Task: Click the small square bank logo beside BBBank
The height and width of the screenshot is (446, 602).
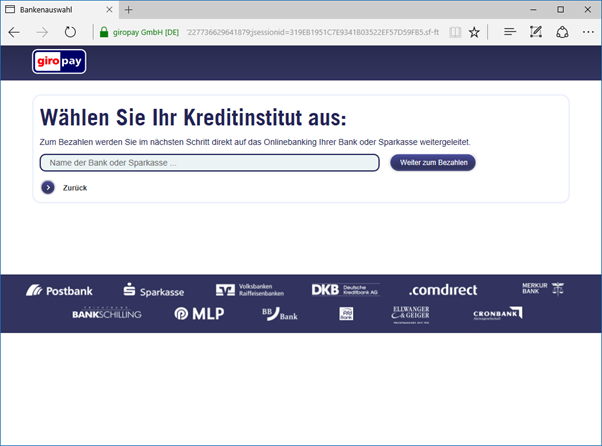Action: click(x=346, y=314)
